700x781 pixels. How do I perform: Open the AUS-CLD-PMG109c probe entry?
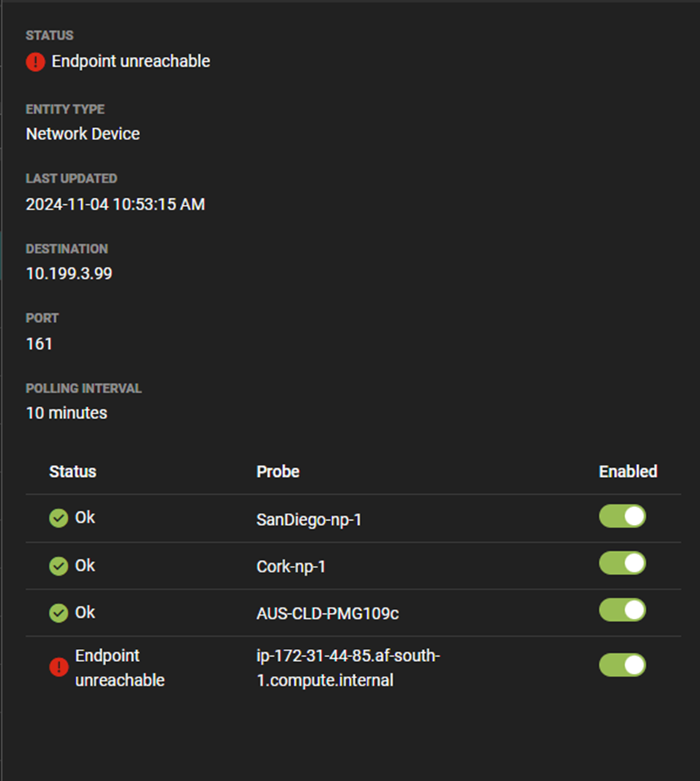tap(328, 613)
